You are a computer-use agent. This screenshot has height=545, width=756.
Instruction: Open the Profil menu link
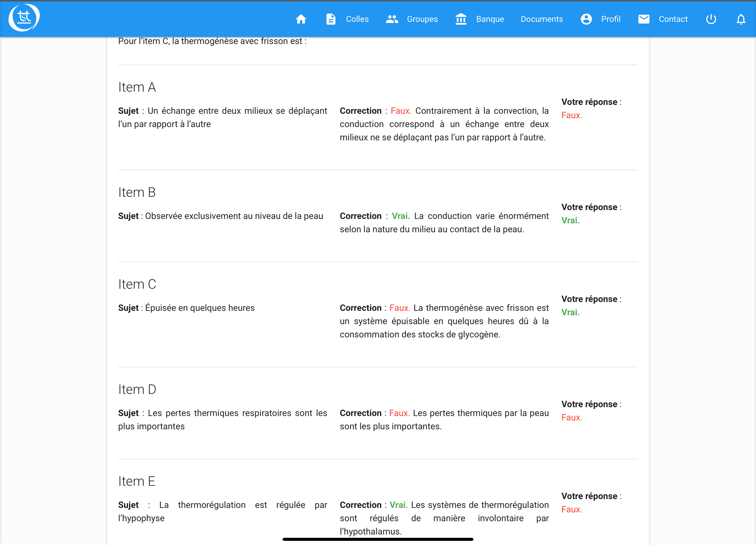coord(610,19)
